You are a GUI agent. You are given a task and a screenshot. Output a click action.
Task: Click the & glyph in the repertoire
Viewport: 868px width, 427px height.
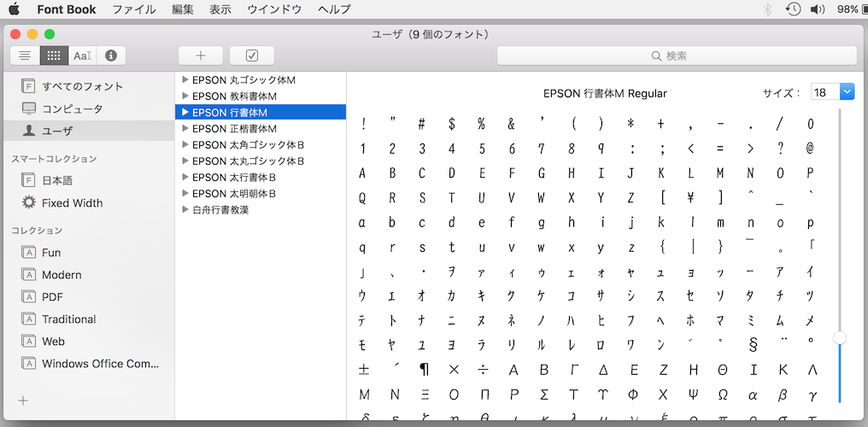coord(512,124)
